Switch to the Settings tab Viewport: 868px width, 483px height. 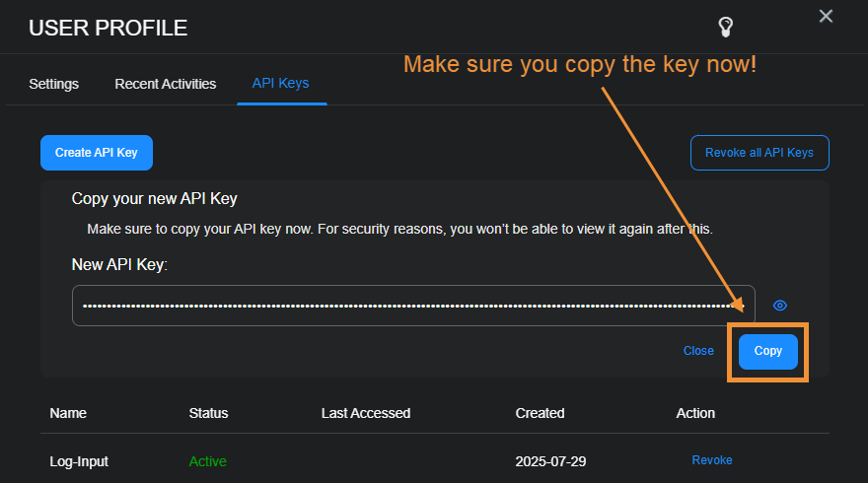pyautogui.click(x=54, y=84)
